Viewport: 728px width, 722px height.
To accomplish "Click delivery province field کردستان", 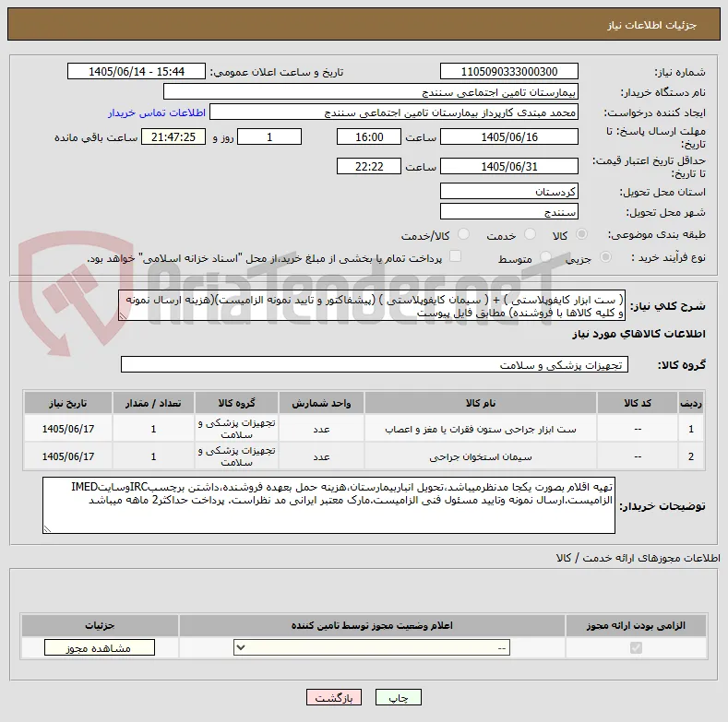I will pos(508,191).
